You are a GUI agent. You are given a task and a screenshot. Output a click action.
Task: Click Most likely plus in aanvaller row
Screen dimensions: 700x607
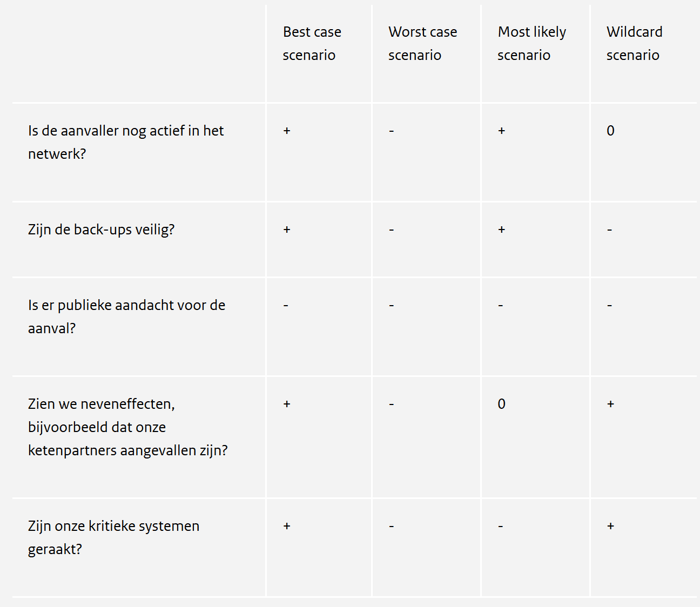(501, 131)
